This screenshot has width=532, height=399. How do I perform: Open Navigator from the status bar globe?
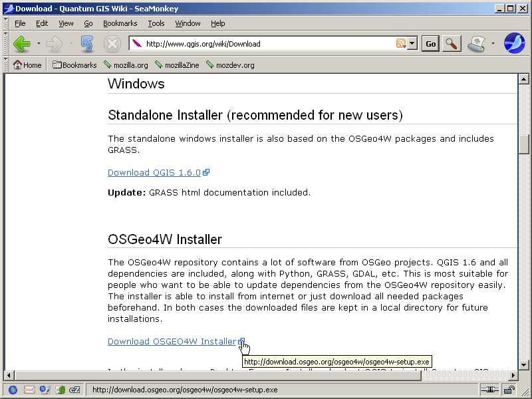tap(13, 390)
